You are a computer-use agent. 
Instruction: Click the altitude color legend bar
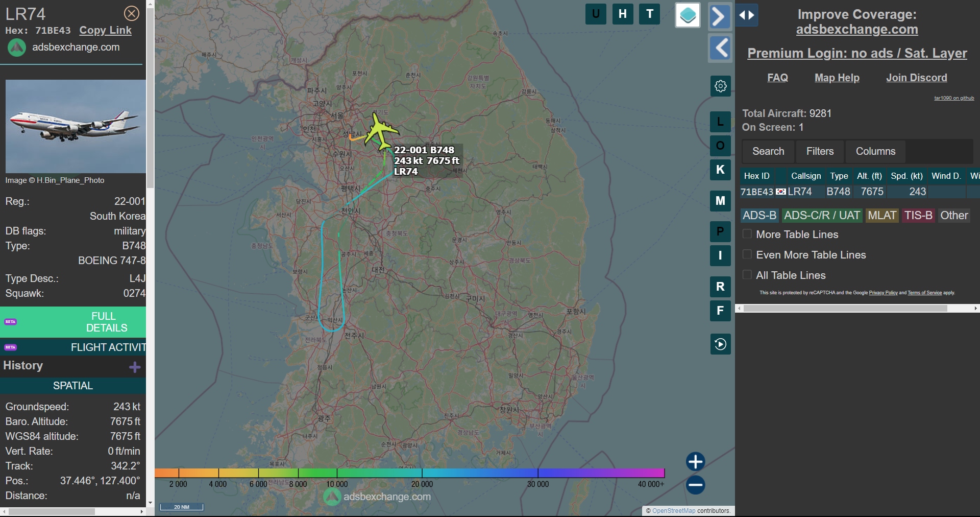(409, 473)
